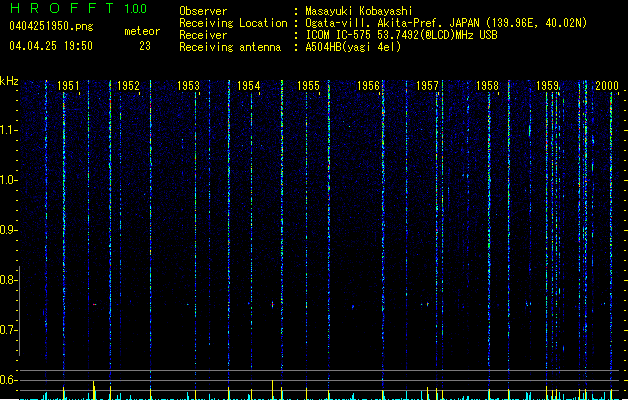Select the meteor count value 23
This screenshot has width=629, height=400.
click(145, 46)
